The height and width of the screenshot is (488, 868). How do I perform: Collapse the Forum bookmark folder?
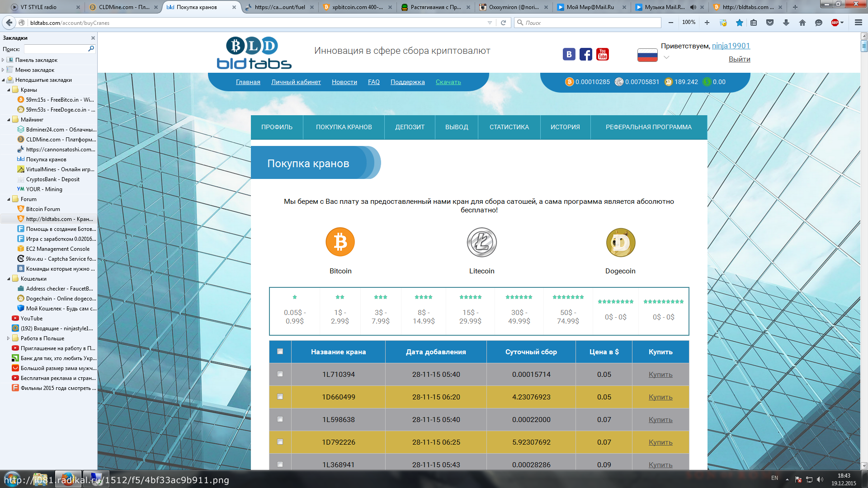(9, 199)
